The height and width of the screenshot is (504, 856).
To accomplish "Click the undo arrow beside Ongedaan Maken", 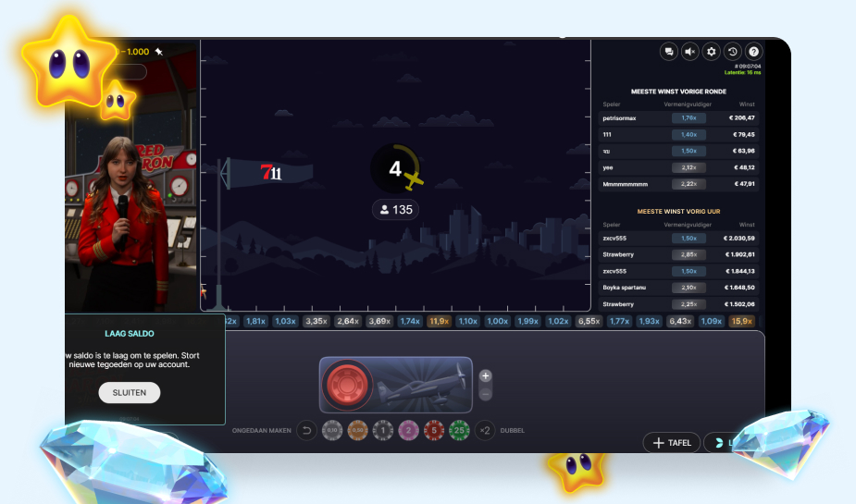I will pos(307,430).
